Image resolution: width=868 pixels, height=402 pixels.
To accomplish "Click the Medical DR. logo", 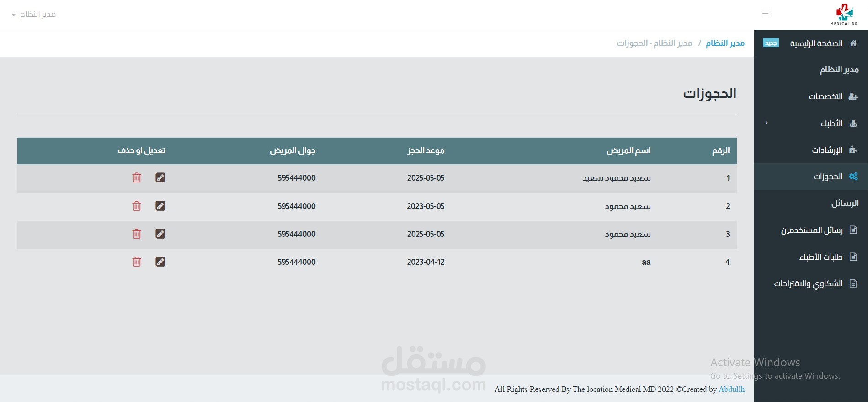I will pos(844,15).
